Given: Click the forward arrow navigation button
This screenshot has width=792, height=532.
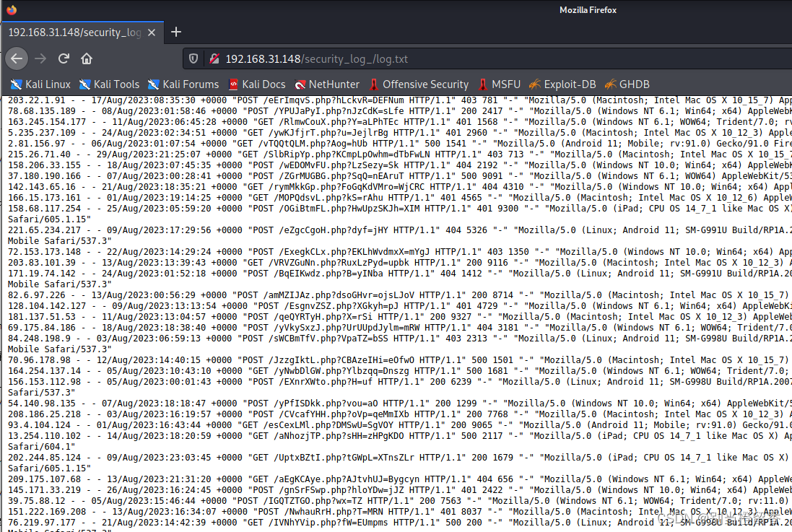Looking at the screenshot, I should click(40, 58).
